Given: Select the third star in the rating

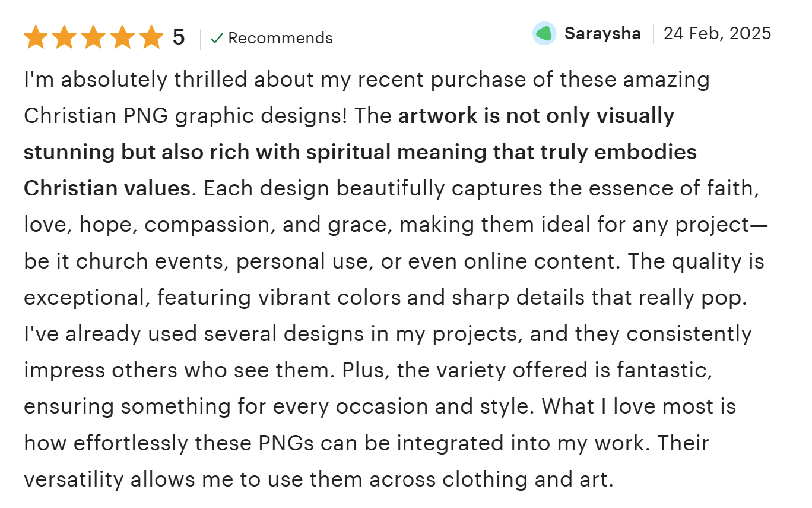Looking at the screenshot, I should pyautogui.click(x=94, y=37).
